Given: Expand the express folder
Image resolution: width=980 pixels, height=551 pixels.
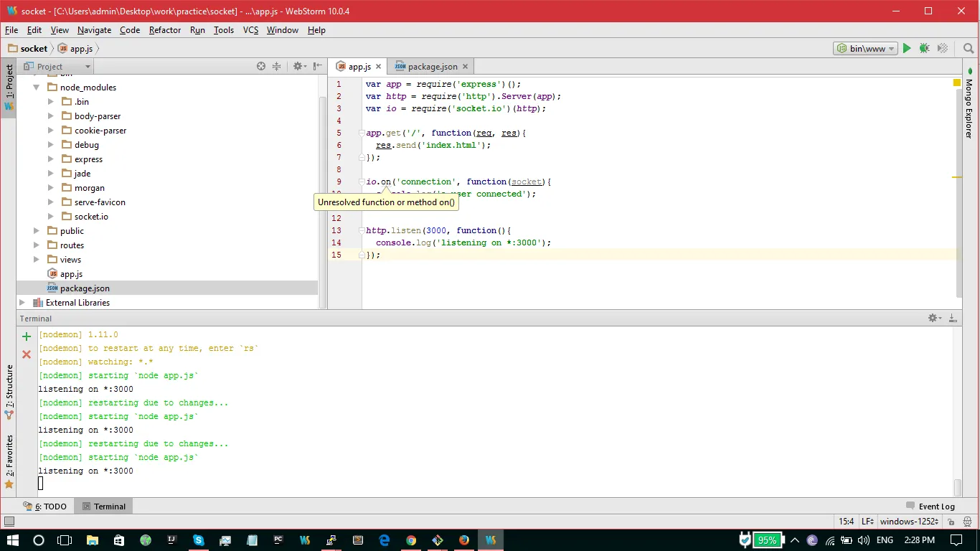Looking at the screenshot, I should pos(51,159).
